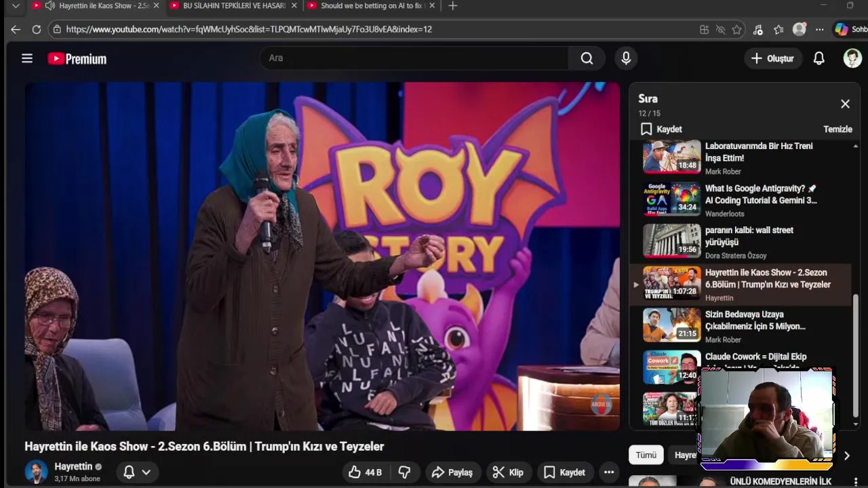Open the browser profile avatar
Screen dimensions: 868x488
(x=800, y=29)
